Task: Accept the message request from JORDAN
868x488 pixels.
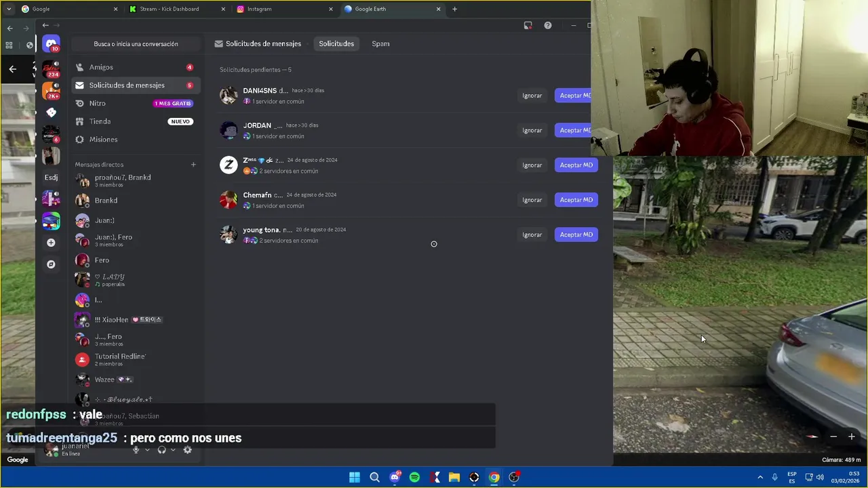Action: [576, 130]
